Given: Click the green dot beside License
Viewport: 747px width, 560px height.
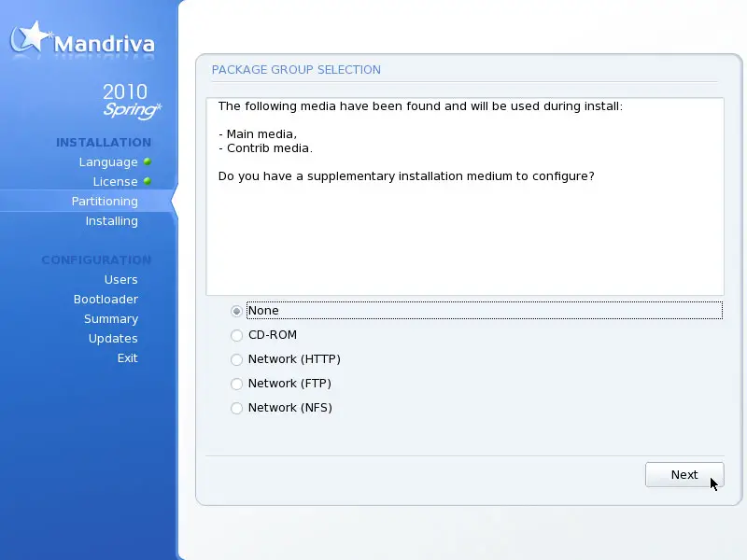Looking at the screenshot, I should tap(148, 181).
